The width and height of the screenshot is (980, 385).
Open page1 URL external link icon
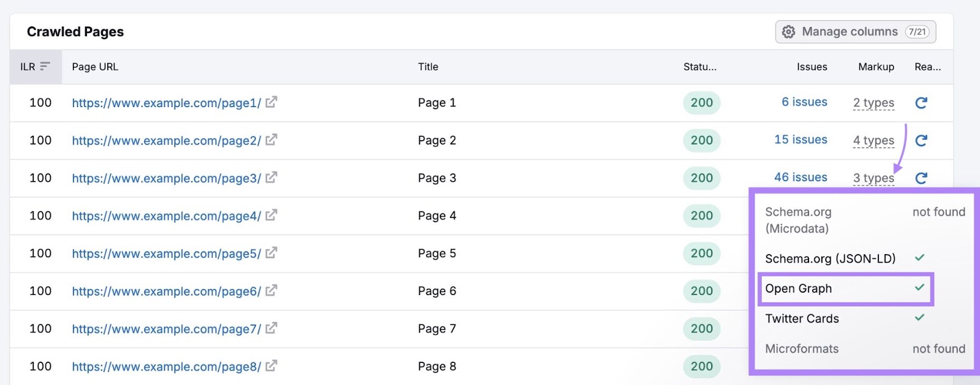click(x=271, y=102)
